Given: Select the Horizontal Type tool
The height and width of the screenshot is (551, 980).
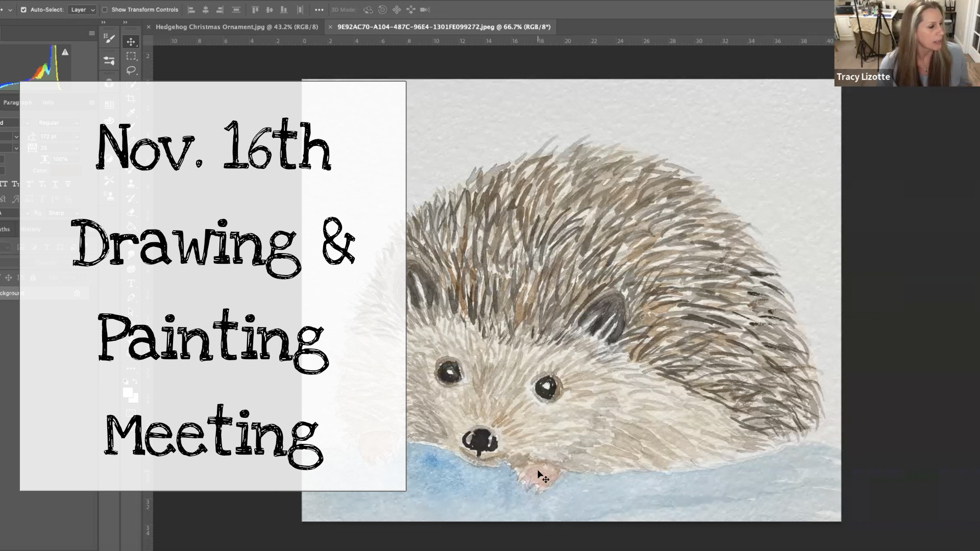Looking at the screenshot, I should 131,283.
